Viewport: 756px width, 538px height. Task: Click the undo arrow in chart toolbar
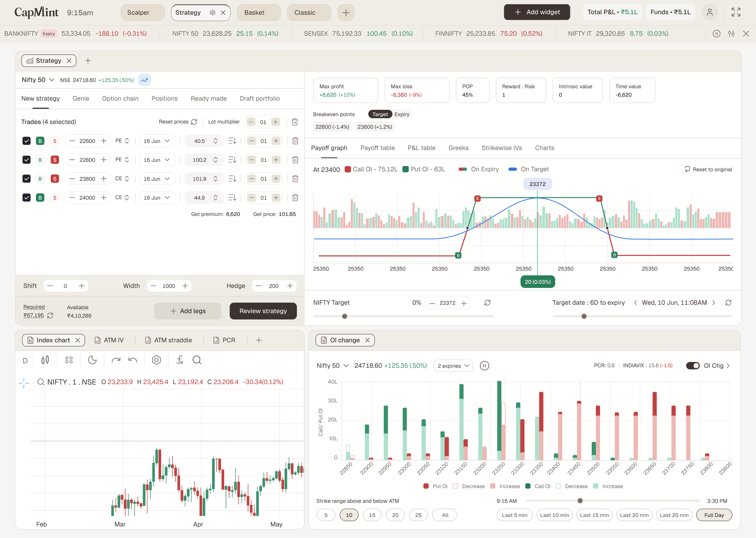(x=133, y=360)
